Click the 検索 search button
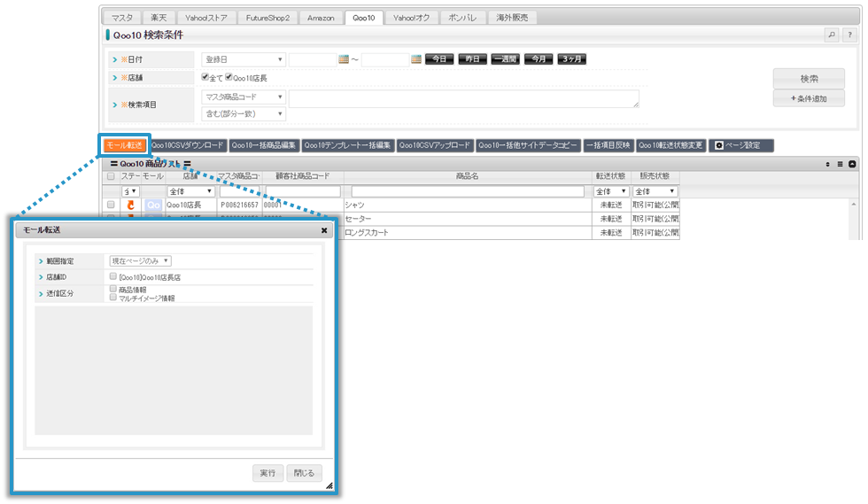The image size is (868, 504). click(809, 79)
